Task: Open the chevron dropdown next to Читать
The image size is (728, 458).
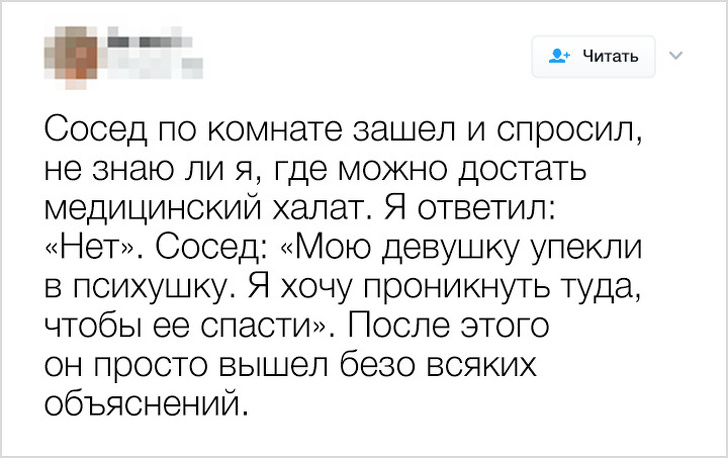Action: (x=674, y=56)
